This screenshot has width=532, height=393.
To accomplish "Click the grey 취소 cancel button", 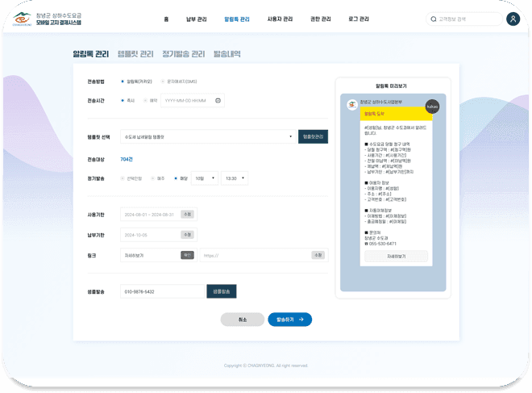I will click(243, 320).
